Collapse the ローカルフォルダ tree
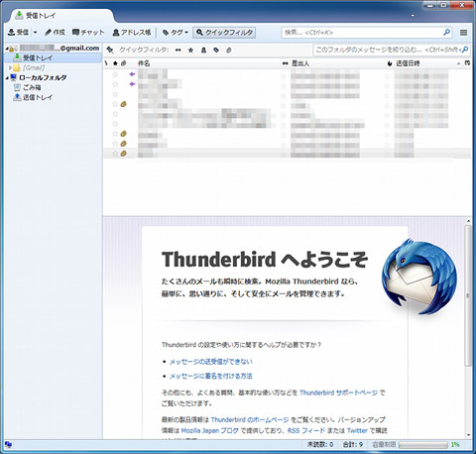476x454 pixels. [x=7, y=78]
